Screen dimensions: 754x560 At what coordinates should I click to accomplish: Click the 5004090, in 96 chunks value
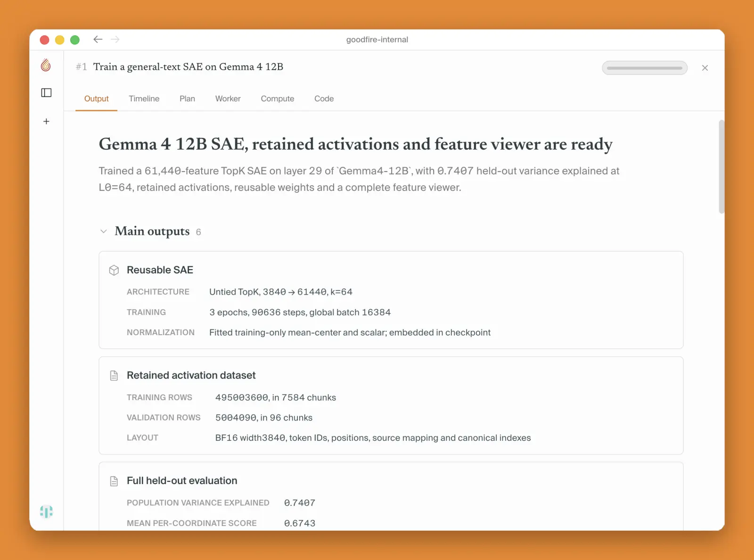click(x=264, y=418)
